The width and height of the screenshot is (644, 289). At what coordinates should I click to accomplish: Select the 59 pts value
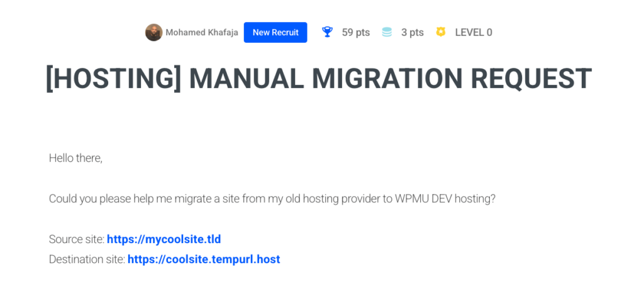pos(356,33)
